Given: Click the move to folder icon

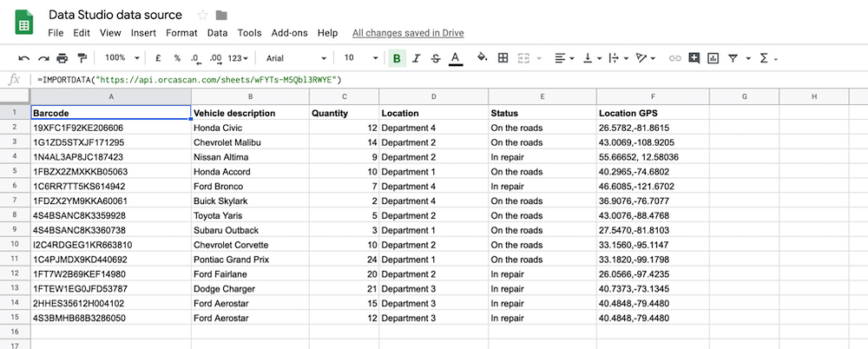Looking at the screenshot, I should (221, 15).
